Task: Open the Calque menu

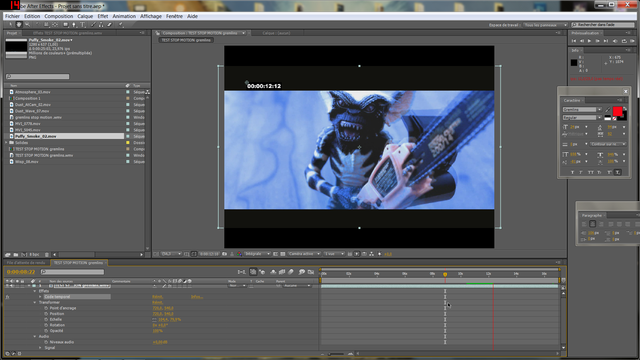Action: click(x=85, y=16)
